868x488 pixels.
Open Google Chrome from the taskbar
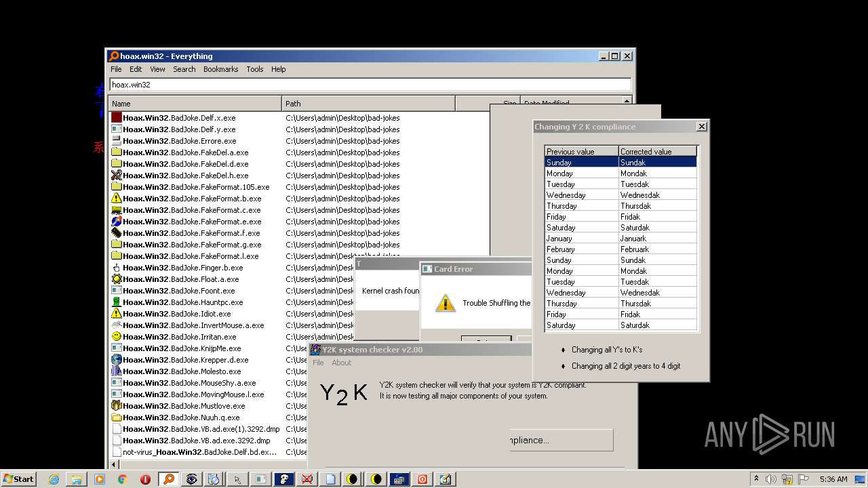[x=122, y=479]
